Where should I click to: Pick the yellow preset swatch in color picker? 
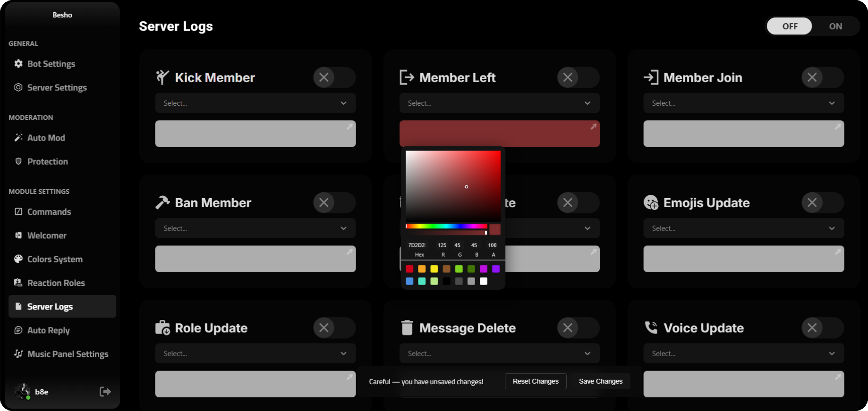point(434,269)
